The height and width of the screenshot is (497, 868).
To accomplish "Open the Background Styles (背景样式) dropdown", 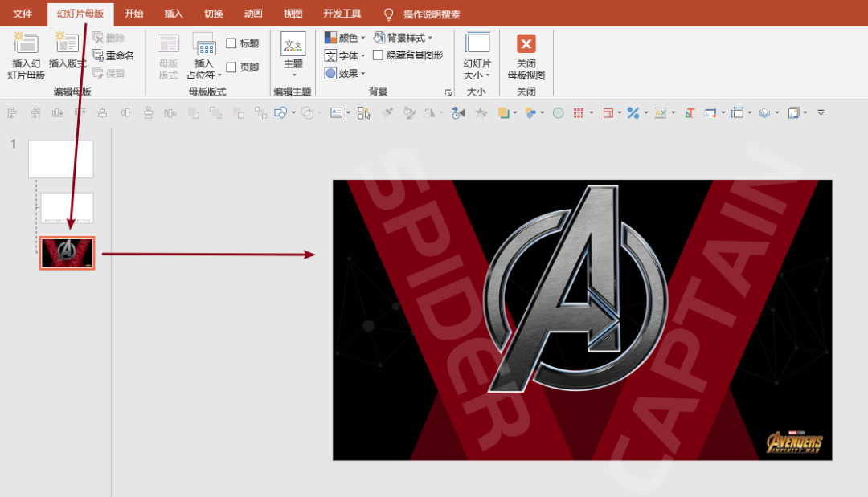I will pyautogui.click(x=403, y=38).
